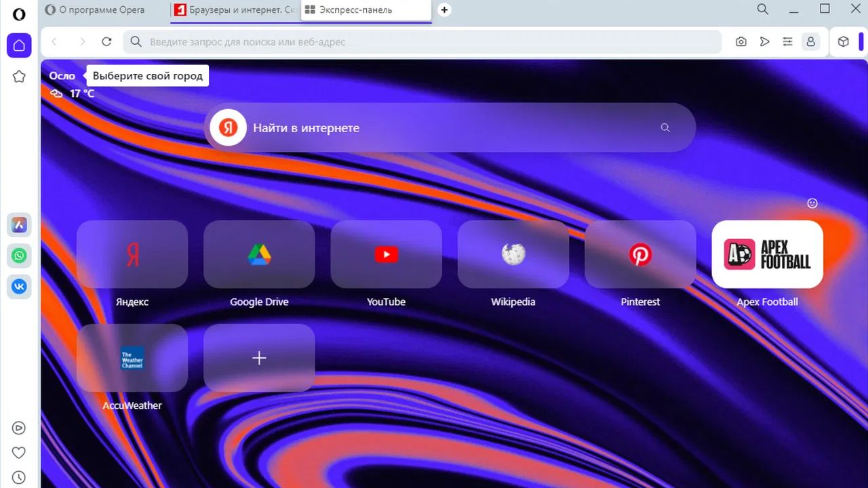Open Easy Setup sliders icon
Viewport: 868px width, 488px height.
tap(787, 42)
